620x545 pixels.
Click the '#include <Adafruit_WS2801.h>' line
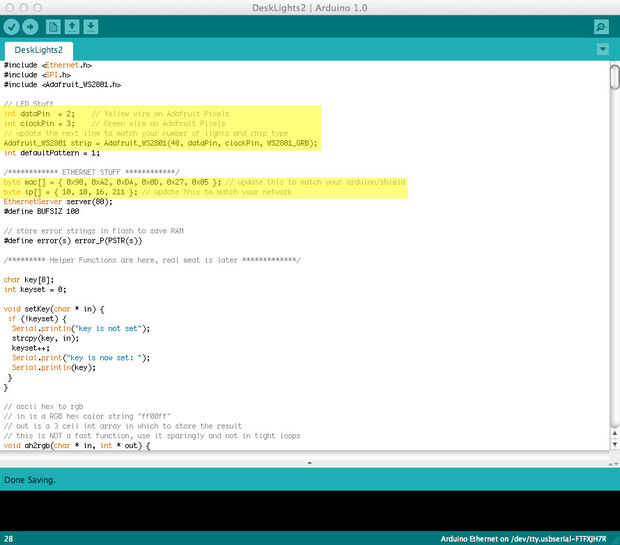[62, 85]
